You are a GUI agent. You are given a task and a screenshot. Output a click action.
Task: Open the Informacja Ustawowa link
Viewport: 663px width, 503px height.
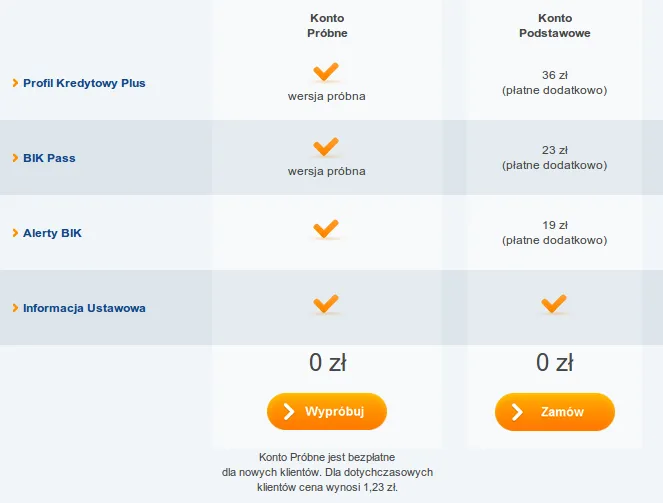pyautogui.click(x=84, y=308)
